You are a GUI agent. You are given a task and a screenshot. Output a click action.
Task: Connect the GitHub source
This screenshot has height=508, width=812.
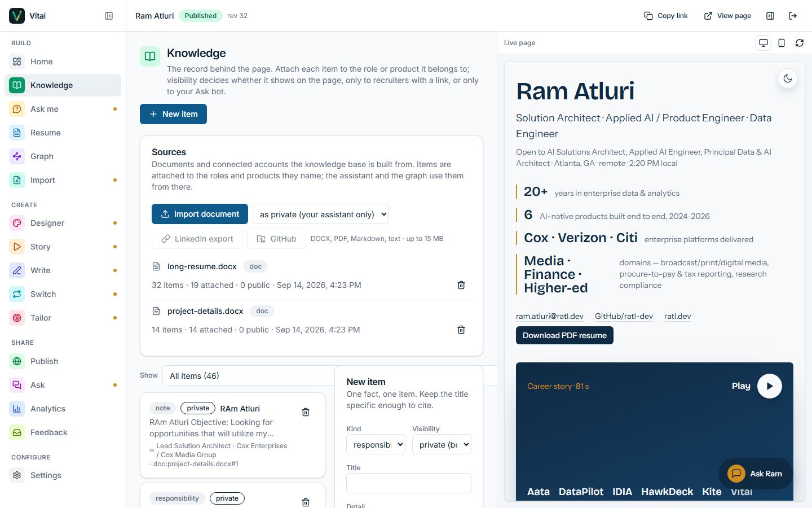[276, 239]
